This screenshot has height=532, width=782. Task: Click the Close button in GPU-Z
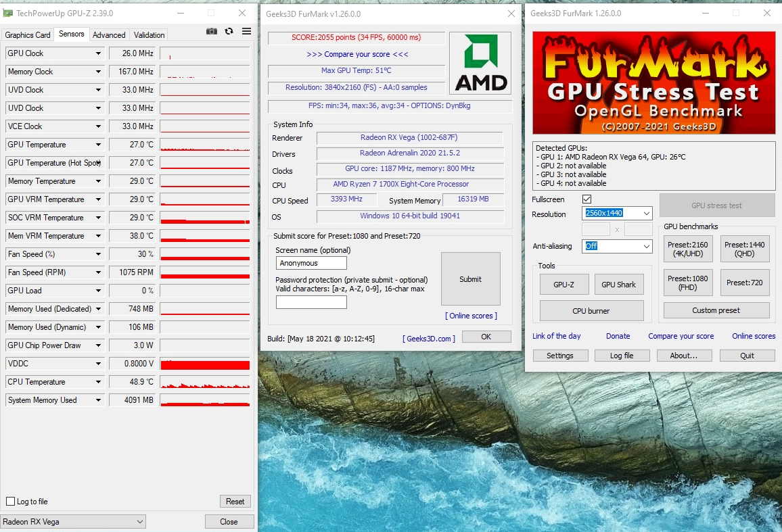pos(229,522)
